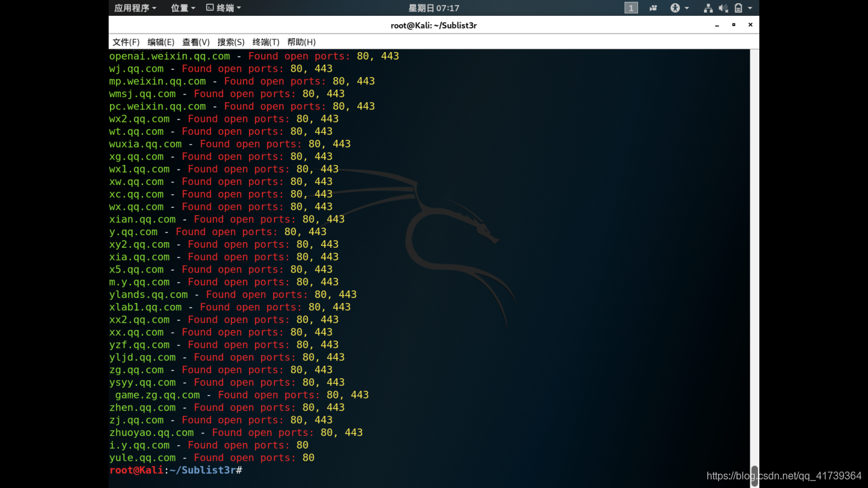Click the text yule.qq.com
This screenshot has width=868, height=488.
[142, 457]
